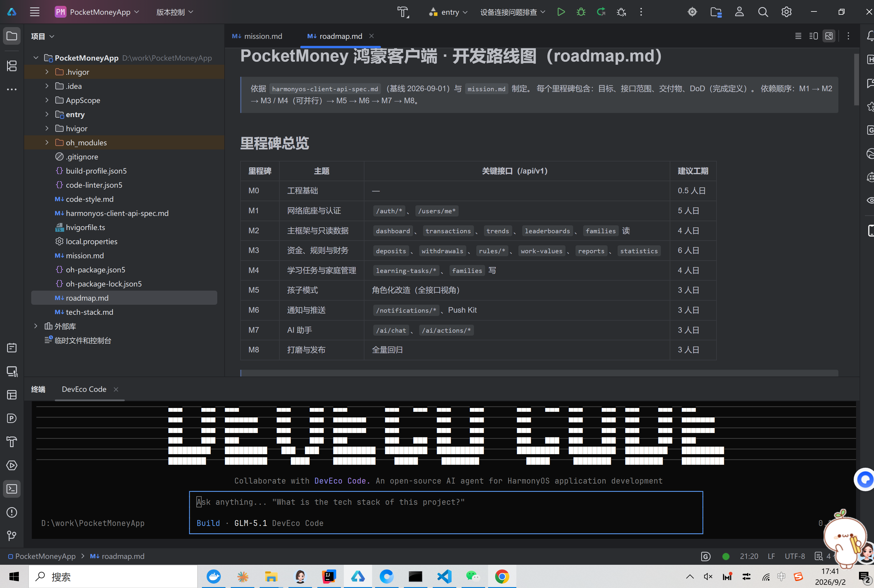Toggle the green status indicator in status bar
874x588 pixels.
tap(726, 557)
